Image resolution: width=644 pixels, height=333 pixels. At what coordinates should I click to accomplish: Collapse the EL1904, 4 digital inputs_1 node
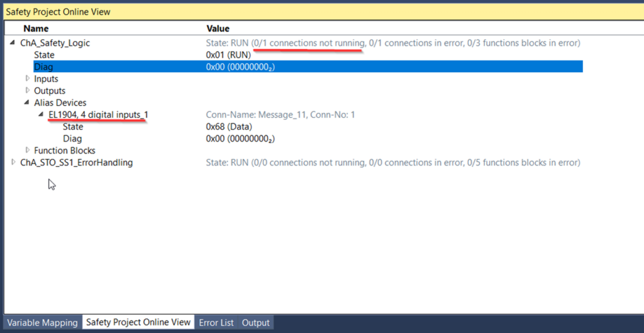41,115
